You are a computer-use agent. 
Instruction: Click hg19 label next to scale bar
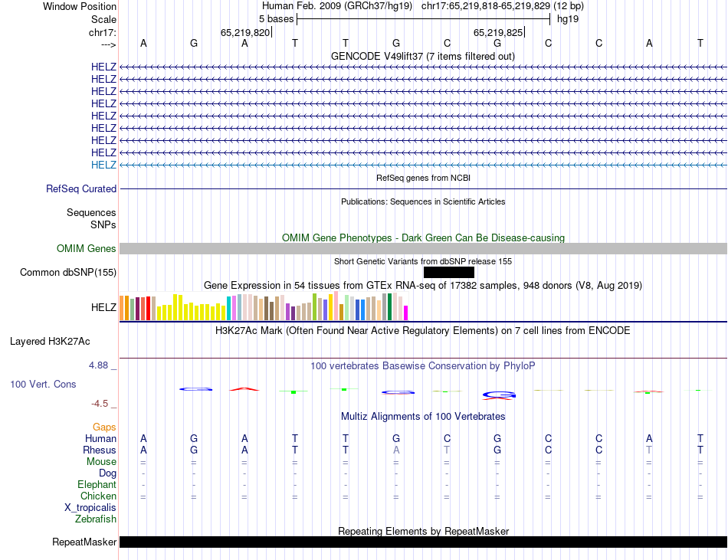(x=568, y=19)
